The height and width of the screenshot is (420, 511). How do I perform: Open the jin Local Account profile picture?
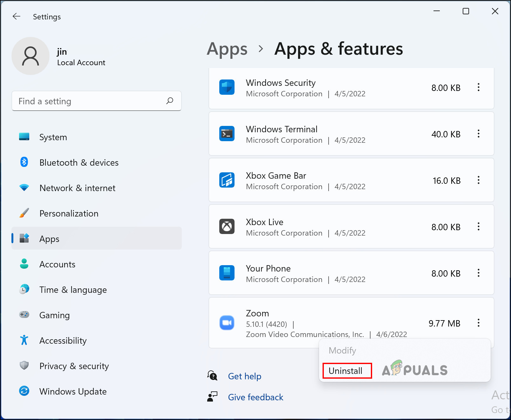coord(31,56)
